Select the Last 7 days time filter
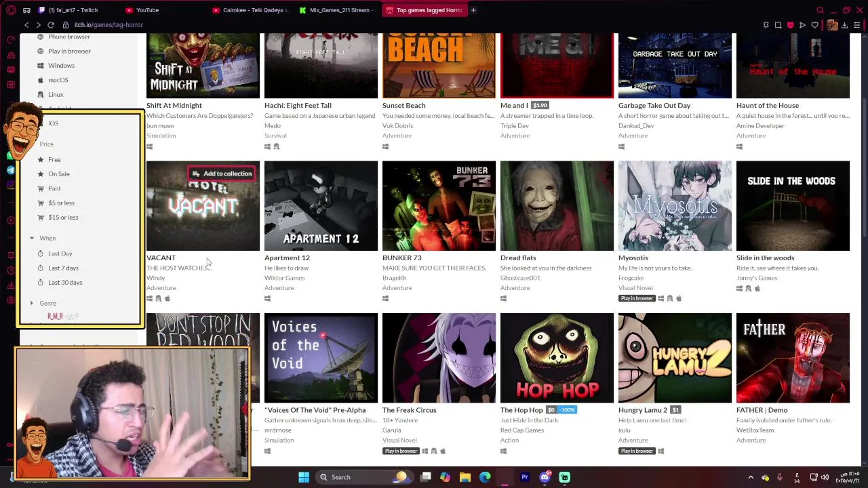This screenshot has height=488, width=868. pyautogui.click(x=63, y=268)
